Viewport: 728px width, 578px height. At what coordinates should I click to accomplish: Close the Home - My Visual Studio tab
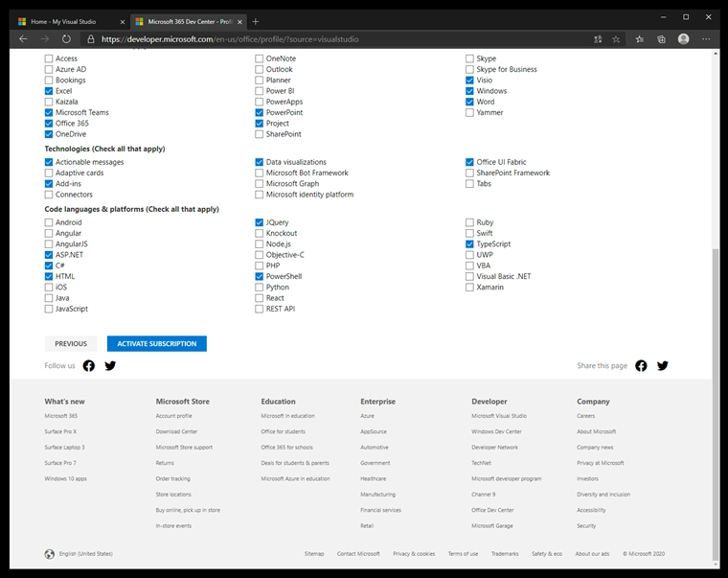click(123, 22)
